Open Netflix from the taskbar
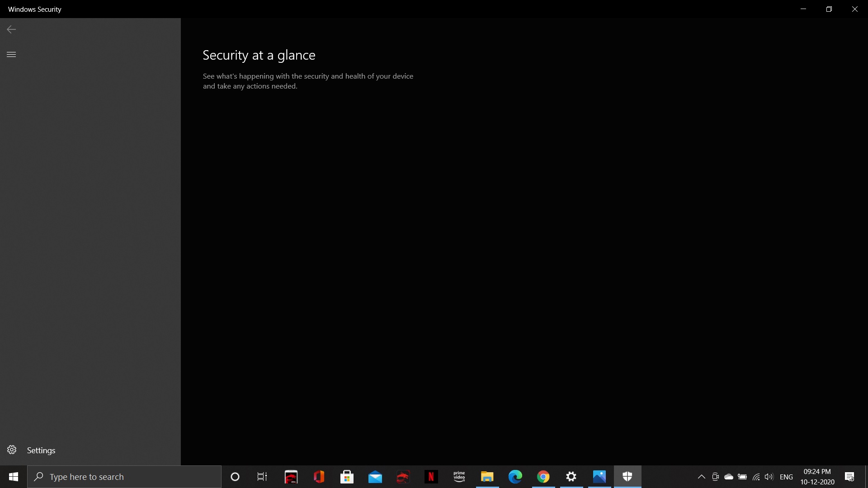Viewport: 868px width, 488px height. (x=431, y=477)
